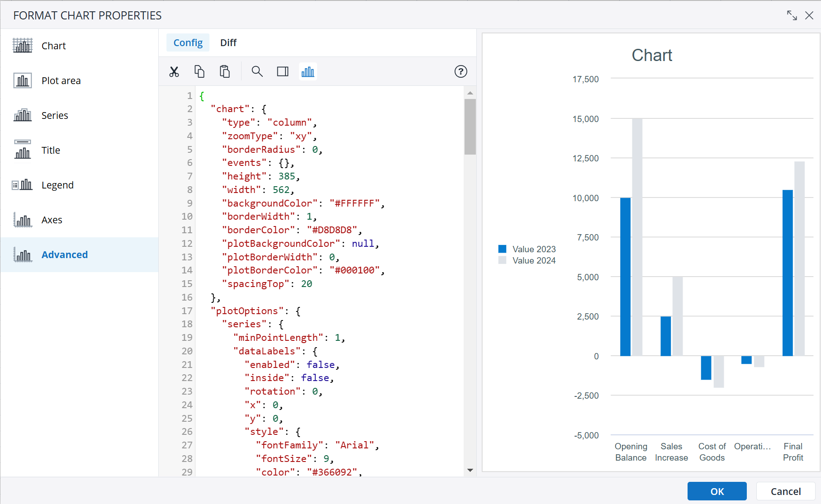Expand dialog with the maximize arrows icon
Viewport: 821px width, 504px height.
coord(792,15)
